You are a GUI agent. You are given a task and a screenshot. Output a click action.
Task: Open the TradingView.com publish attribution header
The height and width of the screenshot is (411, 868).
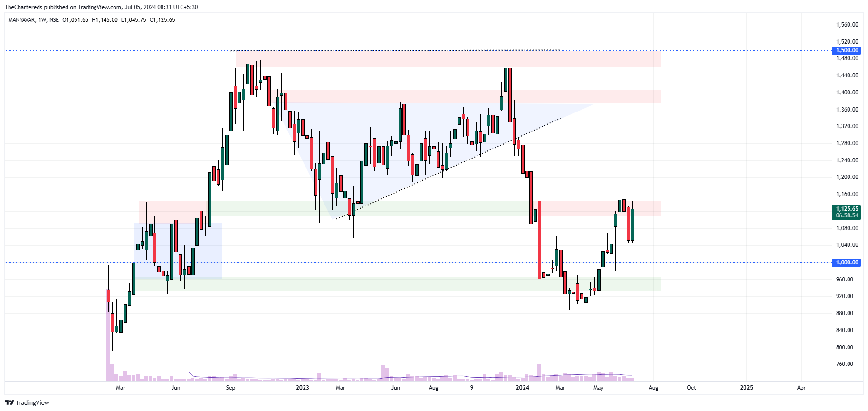coord(101,7)
